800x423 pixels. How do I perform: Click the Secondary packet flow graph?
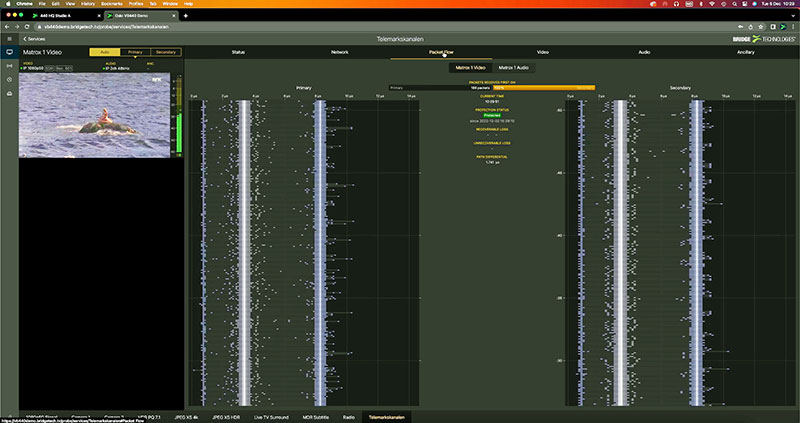pos(680,253)
